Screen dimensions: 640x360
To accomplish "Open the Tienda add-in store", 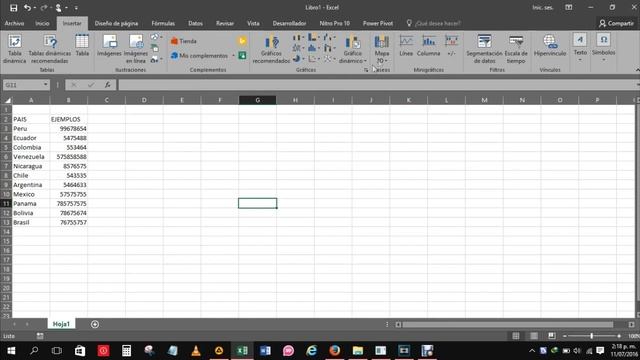I will [x=184, y=41].
